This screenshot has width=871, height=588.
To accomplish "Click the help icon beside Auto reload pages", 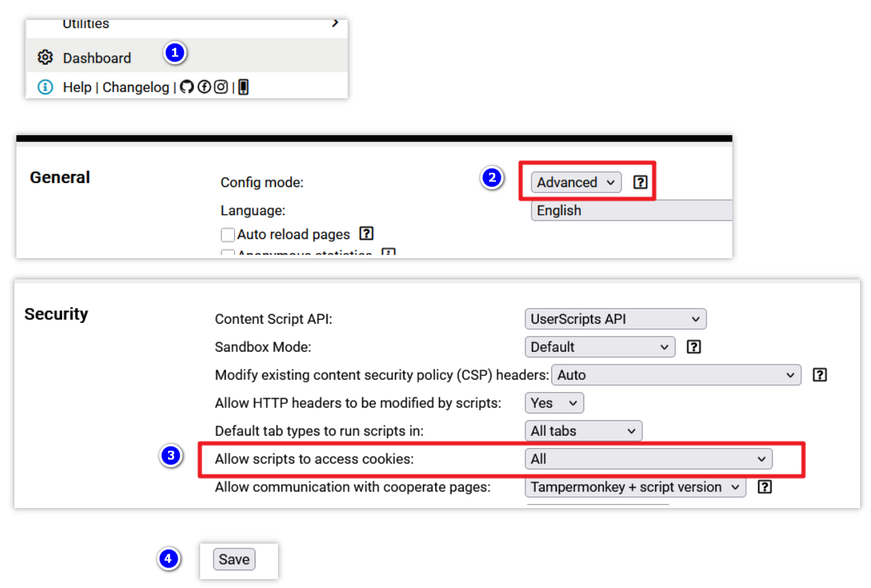I will tap(367, 234).
